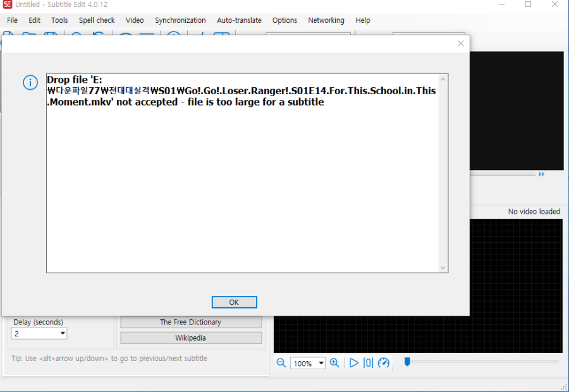Screen dimensions: 569x392
Task: Open the File menu
Action: (x=13, y=20)
